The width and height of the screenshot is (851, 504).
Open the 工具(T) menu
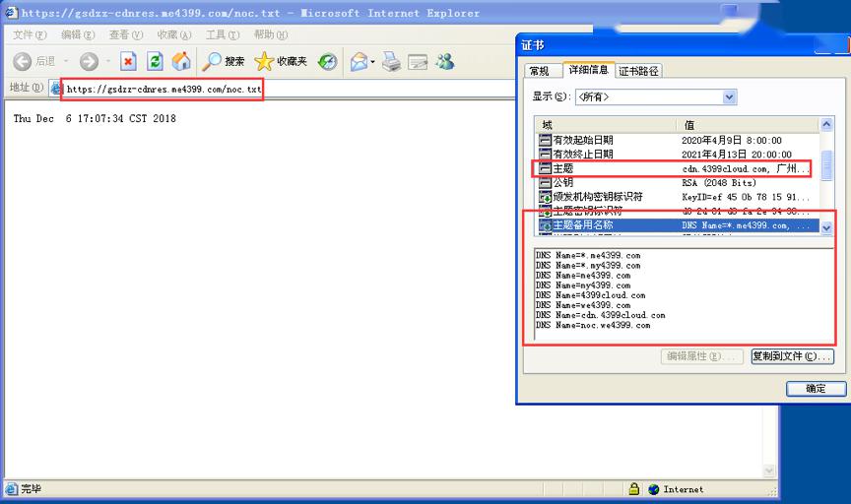coord(223,34)
